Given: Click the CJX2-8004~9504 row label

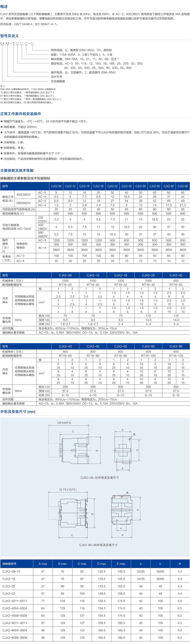Looking at the screenshot, I should tap(14, 630).
